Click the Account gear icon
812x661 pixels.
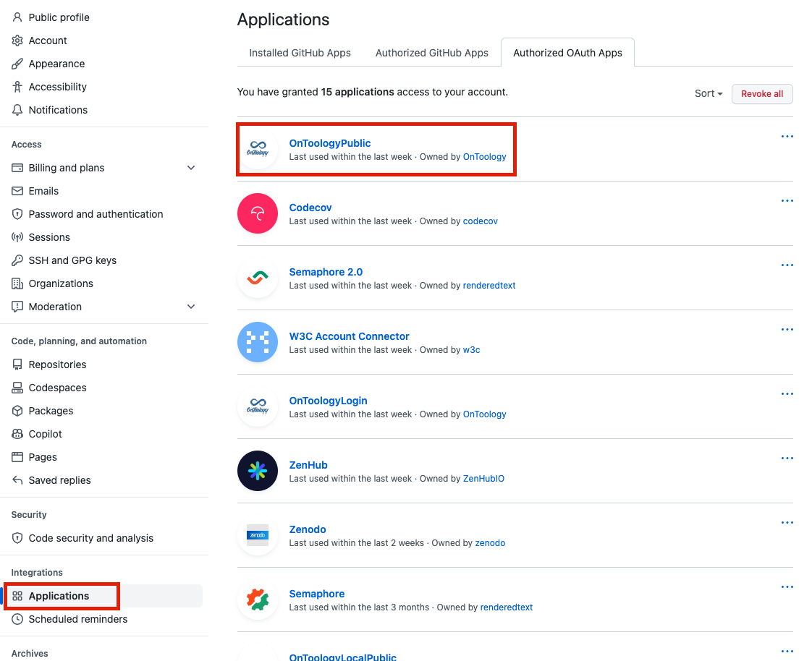coord(17,40)
